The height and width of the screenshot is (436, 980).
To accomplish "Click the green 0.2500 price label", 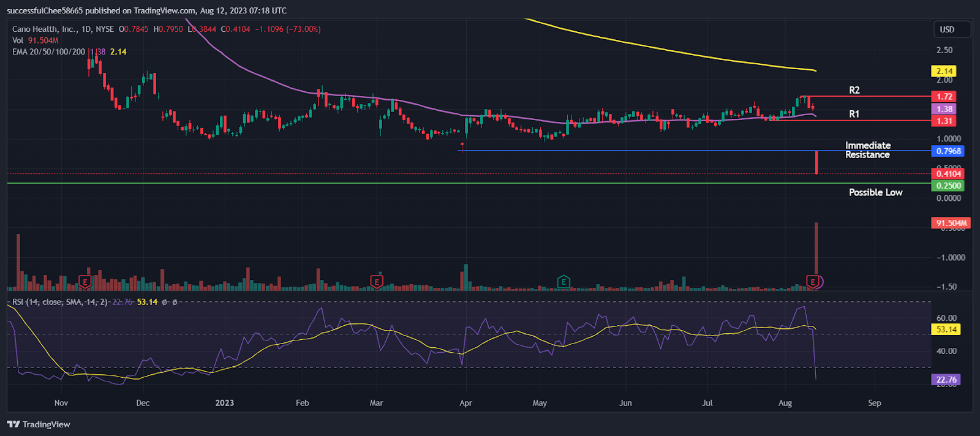I will 948,186.
